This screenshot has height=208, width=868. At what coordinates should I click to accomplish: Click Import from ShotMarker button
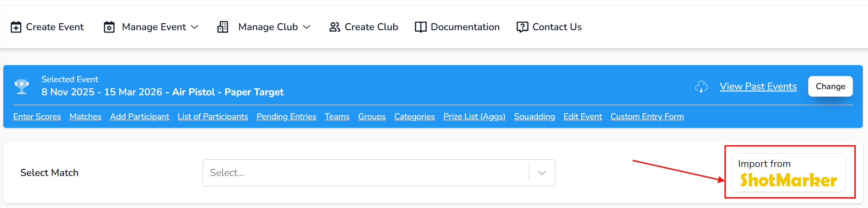tap(788, 173)
